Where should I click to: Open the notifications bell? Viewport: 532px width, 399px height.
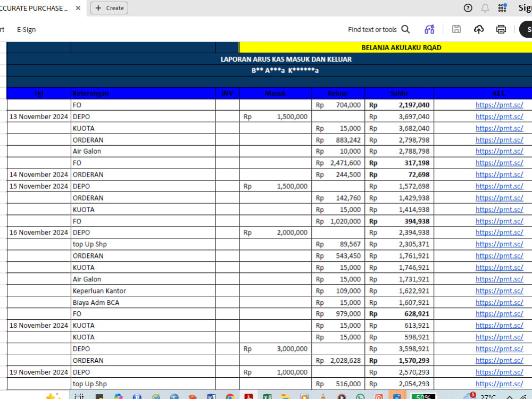point(485,8)
